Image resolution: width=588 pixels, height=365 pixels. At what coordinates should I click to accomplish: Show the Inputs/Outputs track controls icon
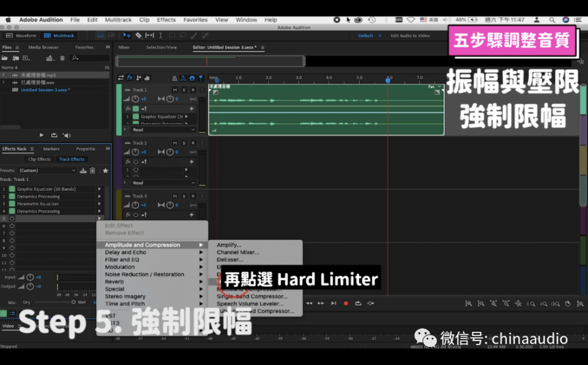click(121, 78)
